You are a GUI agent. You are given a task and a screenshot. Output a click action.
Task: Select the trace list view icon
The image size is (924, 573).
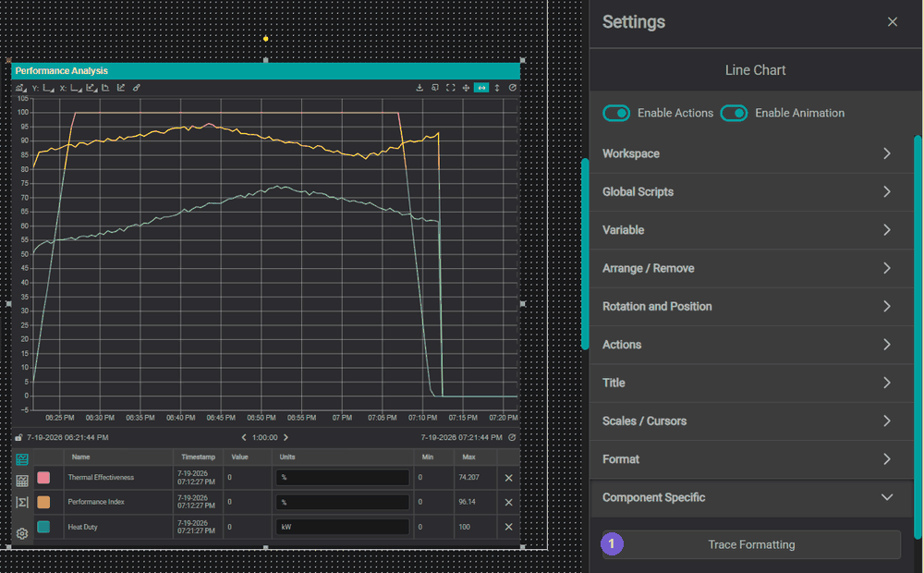click(x=22, y=459)
